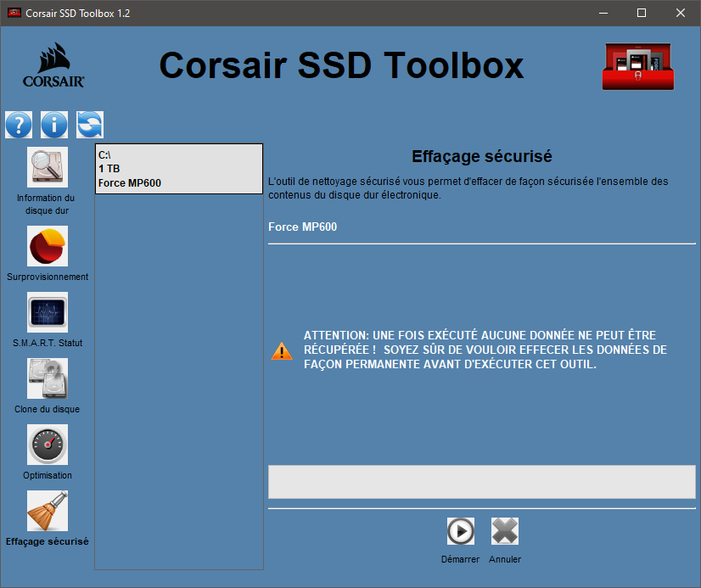Click the title bar application icon

click(x=14, y=13)
